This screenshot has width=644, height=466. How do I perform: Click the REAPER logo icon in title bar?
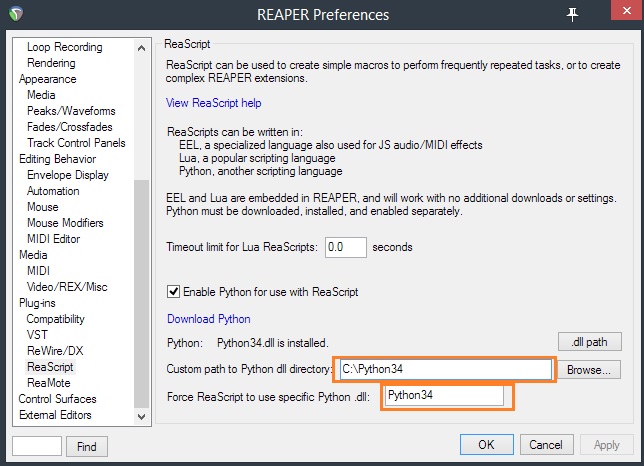pos(16,14)
